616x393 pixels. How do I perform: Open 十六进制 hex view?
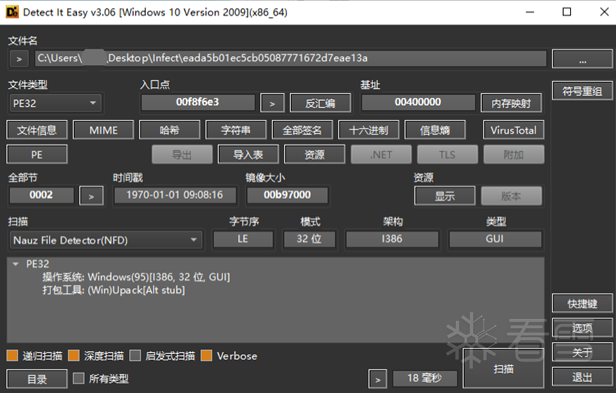[368, 130]
